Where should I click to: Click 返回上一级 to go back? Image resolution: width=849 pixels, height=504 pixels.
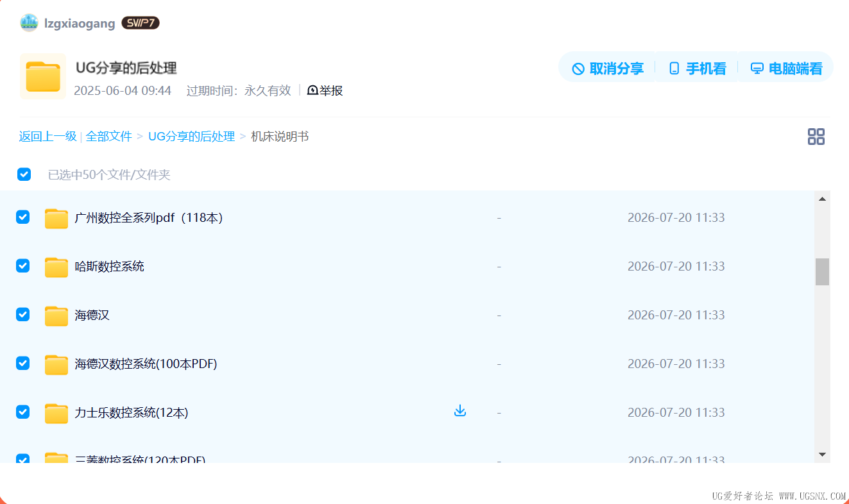(x=47, y=137)
